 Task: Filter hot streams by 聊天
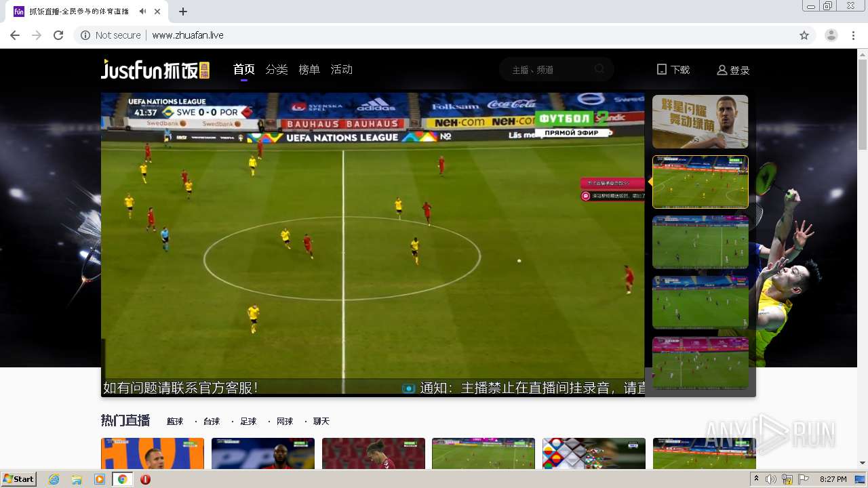[x=321, y=422]
